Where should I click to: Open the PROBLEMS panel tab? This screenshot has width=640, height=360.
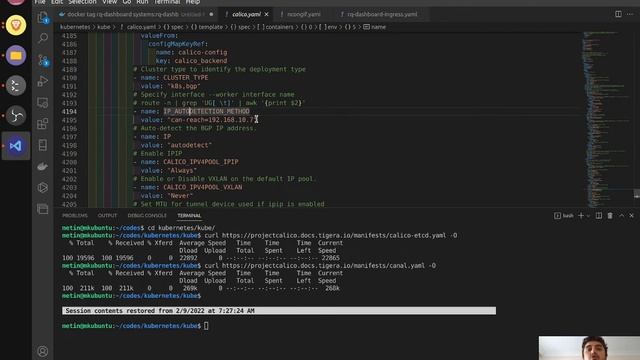pyautogui.click(x=75, y=216)
